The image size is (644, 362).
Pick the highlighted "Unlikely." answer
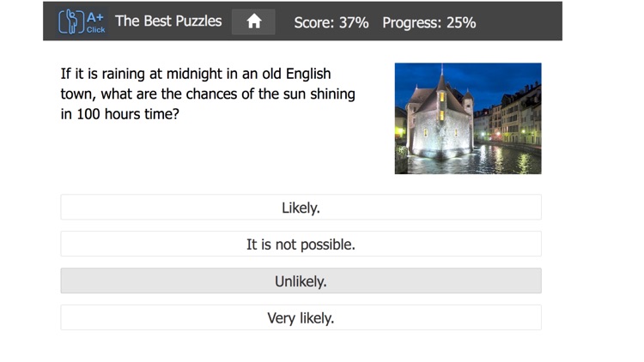301,281
